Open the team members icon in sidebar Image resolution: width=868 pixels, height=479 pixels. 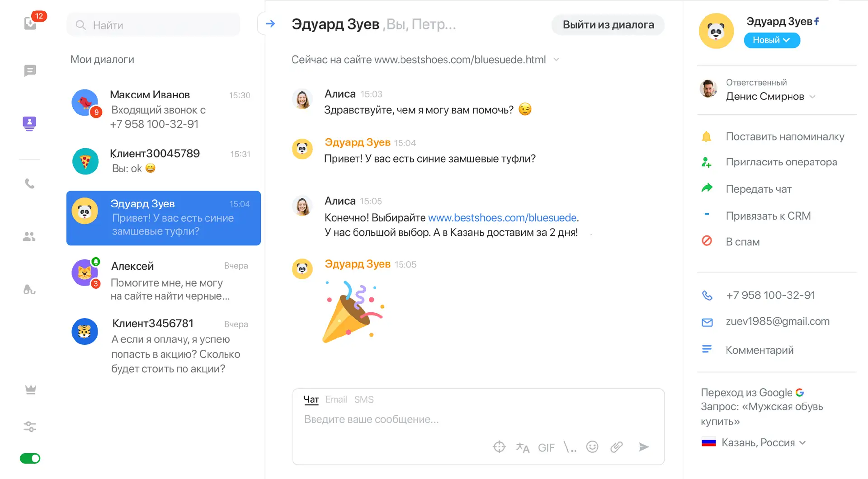pyautogui.click(x=29, y=236)
